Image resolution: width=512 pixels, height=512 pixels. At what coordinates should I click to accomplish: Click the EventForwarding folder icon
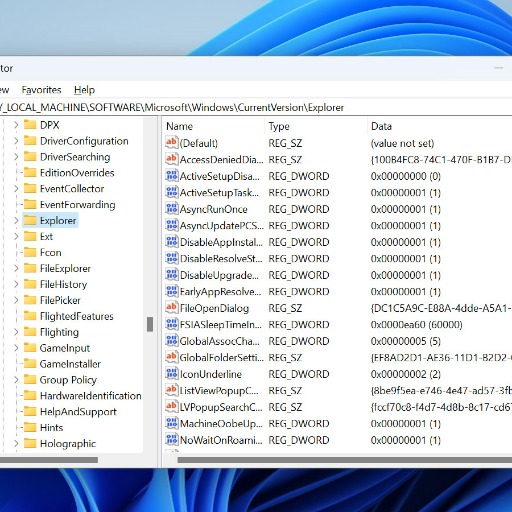30,204
